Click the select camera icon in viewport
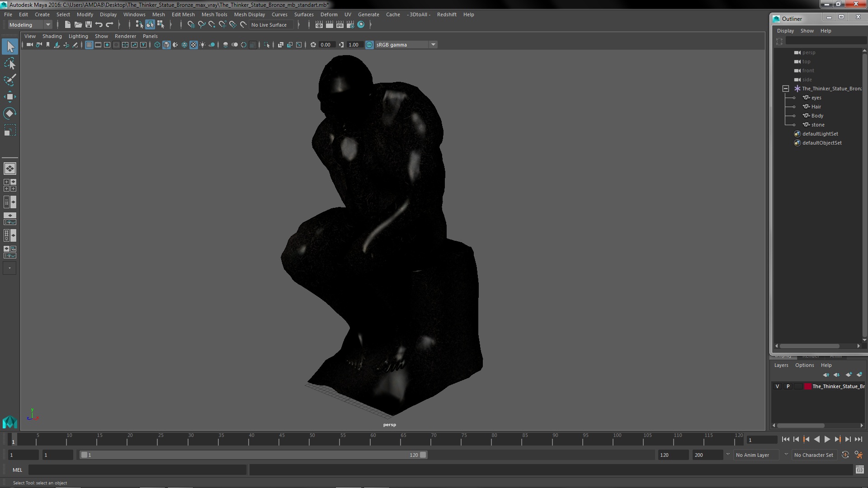Screen dimensions: 868x488 (x=30, y=45)
